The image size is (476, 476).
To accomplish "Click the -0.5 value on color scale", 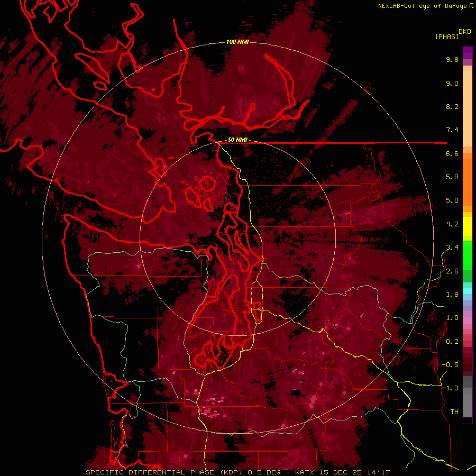I will pos(450,365).
